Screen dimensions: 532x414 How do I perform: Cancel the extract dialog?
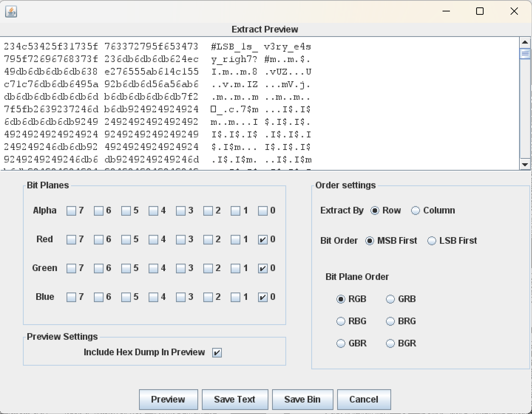pyautogui.click(x=364, y=400)
